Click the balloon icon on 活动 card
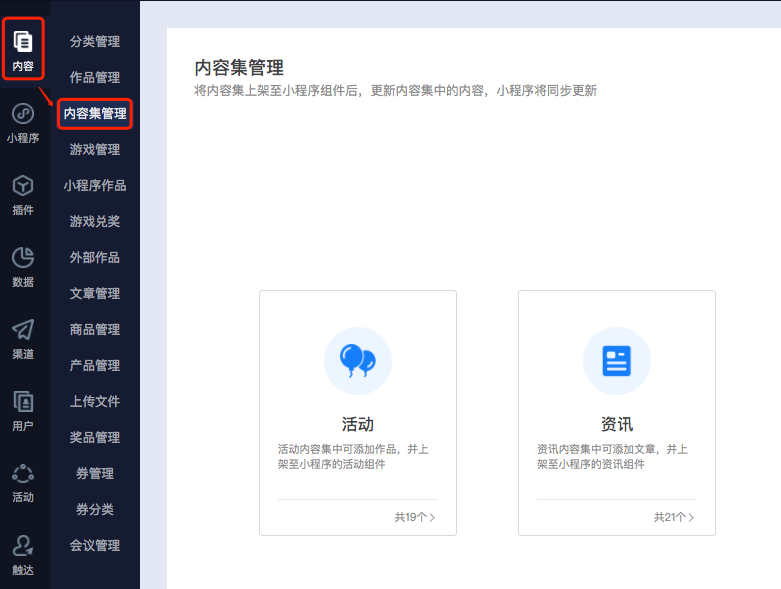This screenshot has width=781, height=589. 358,360
